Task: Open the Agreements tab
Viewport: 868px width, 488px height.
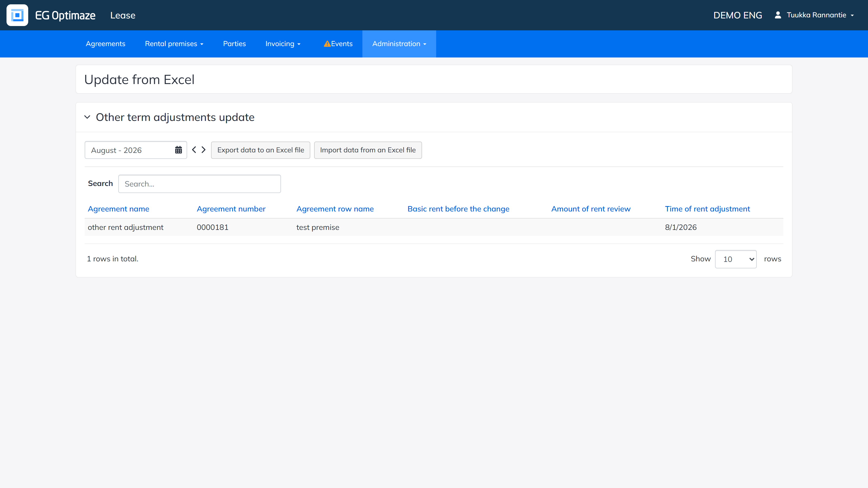Action: pos(106,44)
